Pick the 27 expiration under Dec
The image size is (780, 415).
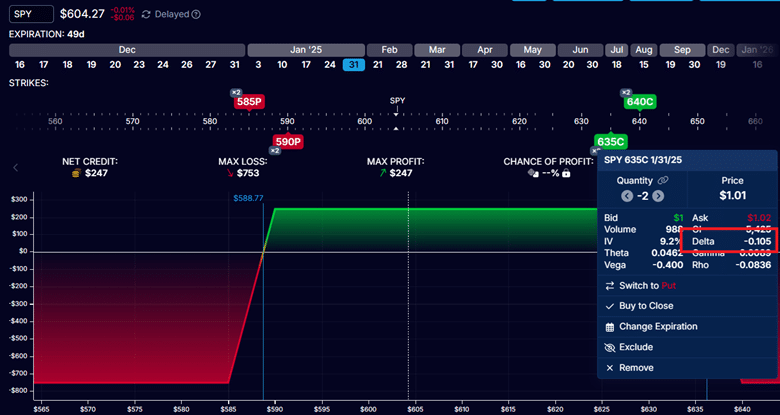click(210, 65)
